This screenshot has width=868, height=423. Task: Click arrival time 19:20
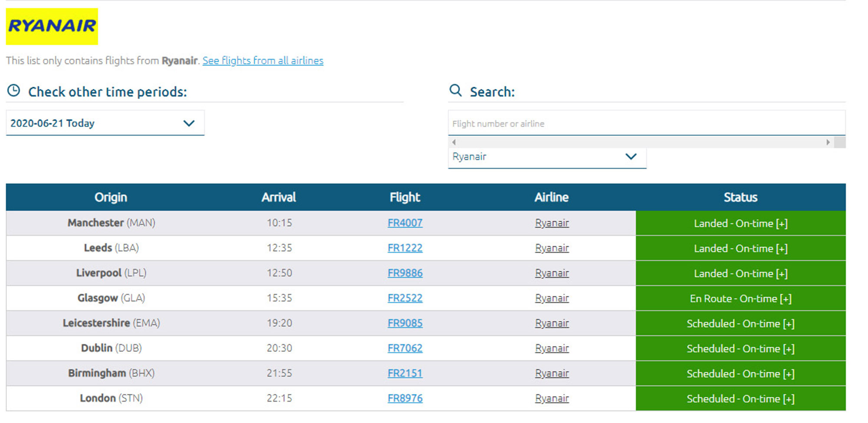pos(279,323)
